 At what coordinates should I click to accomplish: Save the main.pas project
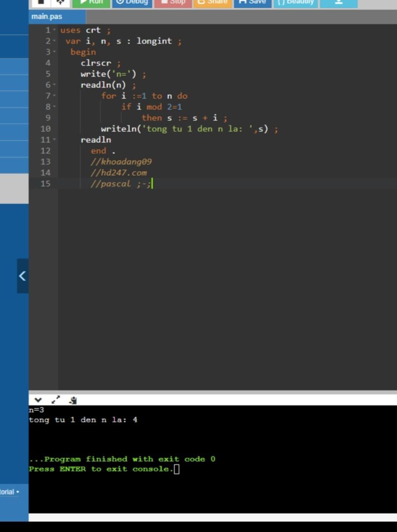point(252,3)
